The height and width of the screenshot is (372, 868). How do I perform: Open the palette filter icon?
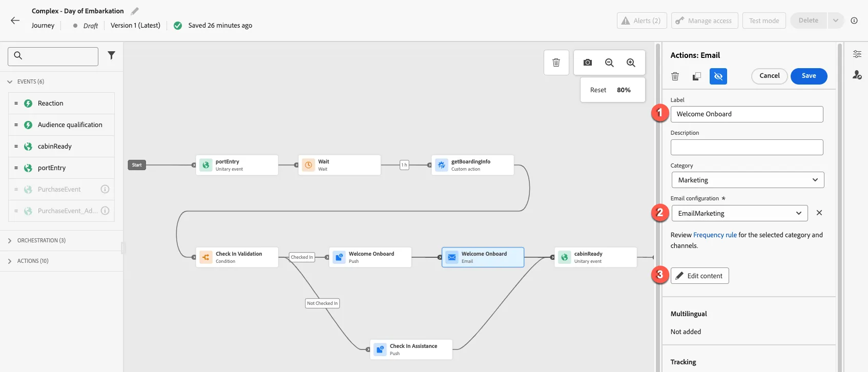click(111, 55)
